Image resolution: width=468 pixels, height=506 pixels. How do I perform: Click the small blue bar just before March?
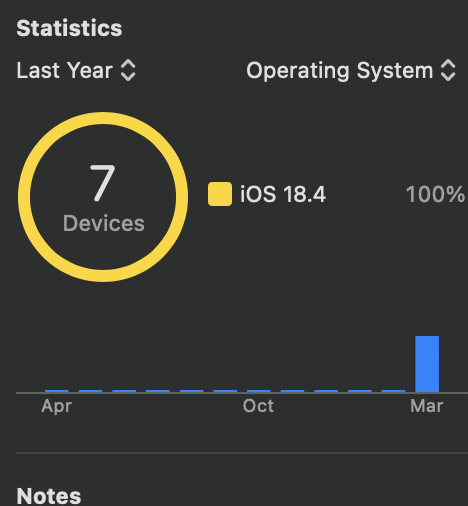pyautogui.click(x=393, y=391)
